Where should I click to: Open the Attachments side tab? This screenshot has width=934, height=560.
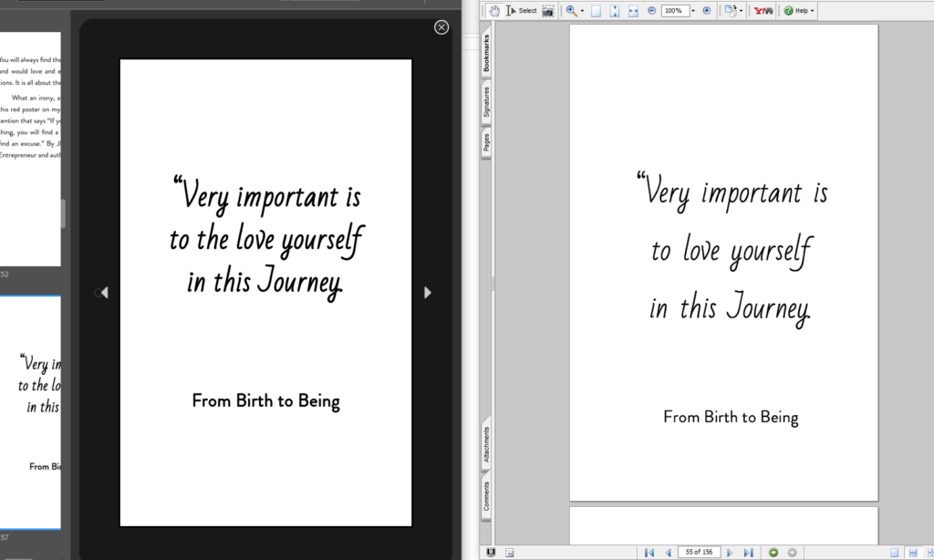486,444
